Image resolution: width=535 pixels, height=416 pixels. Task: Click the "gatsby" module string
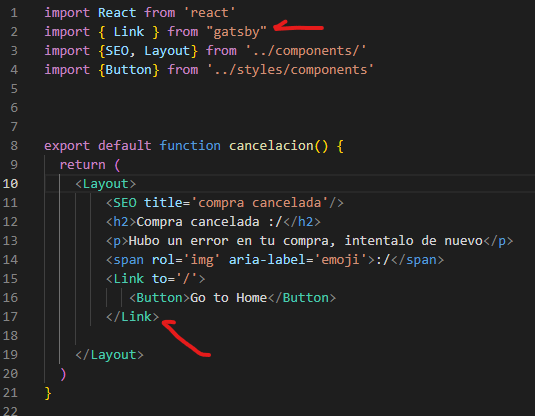tap(236, 32)
